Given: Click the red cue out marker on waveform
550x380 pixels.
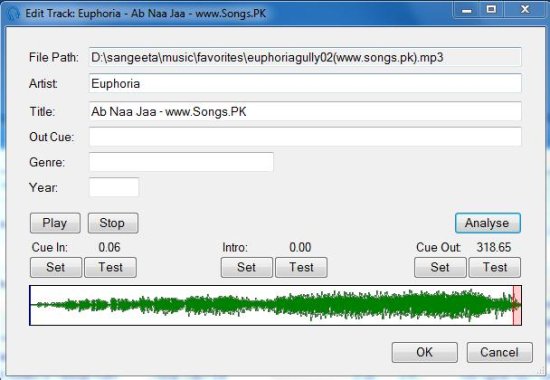Looking at the screenshot, I should click(x=516, y=305).
